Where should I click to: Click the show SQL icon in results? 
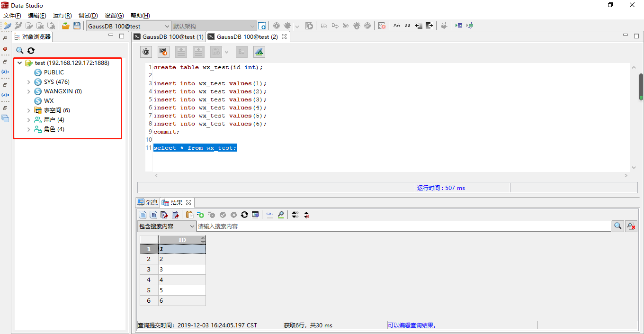[x=269, y=215]
